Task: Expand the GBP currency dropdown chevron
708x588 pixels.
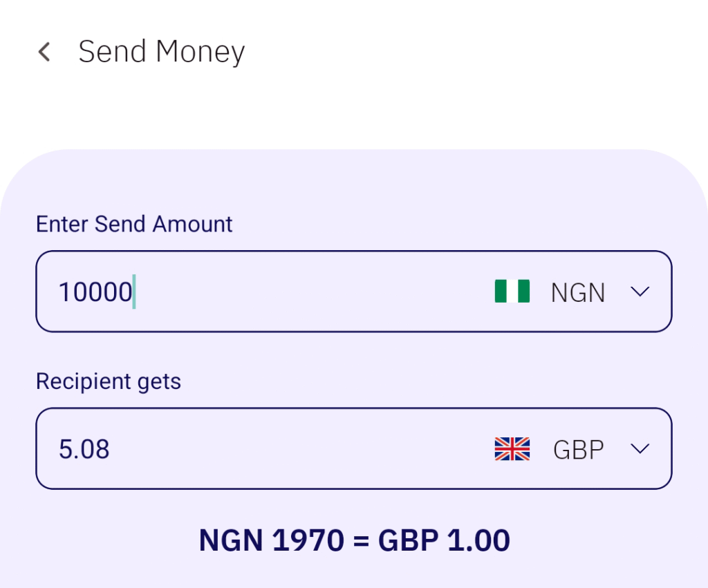Action: pos(640,449)
